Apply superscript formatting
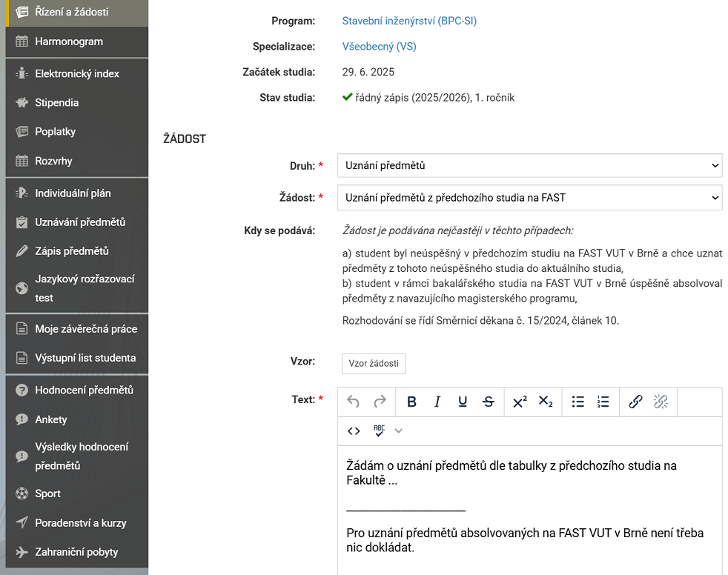 coord(520,402)
